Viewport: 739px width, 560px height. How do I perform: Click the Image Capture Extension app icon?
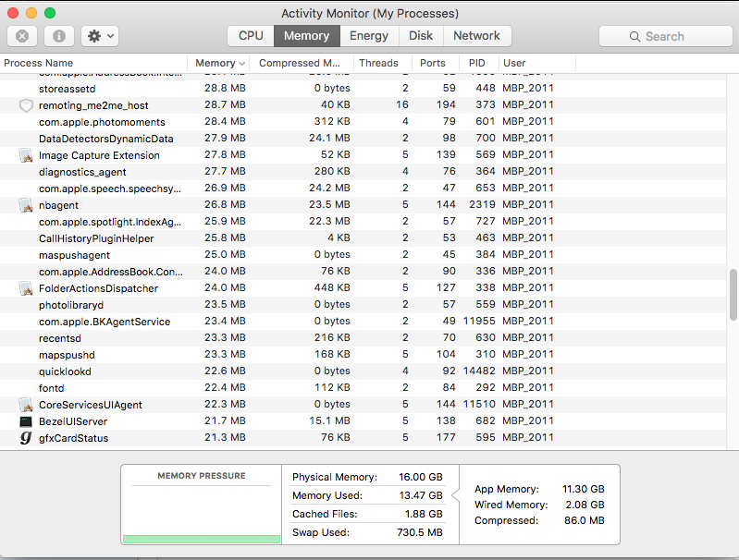26,155
